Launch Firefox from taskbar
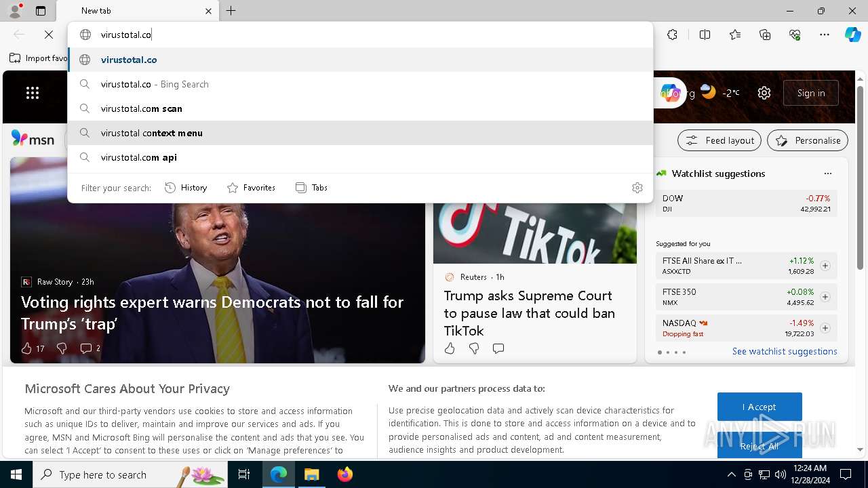The width and height of the screenshot is (868, 488). [344, 474]
